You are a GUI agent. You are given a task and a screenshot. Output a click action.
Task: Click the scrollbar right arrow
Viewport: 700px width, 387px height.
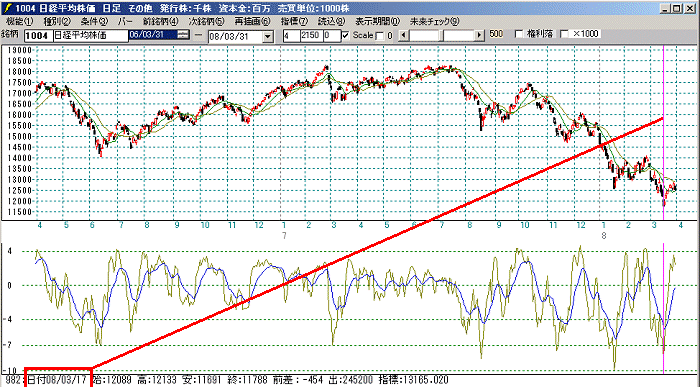pyautogui.click(x=479, y=35)
